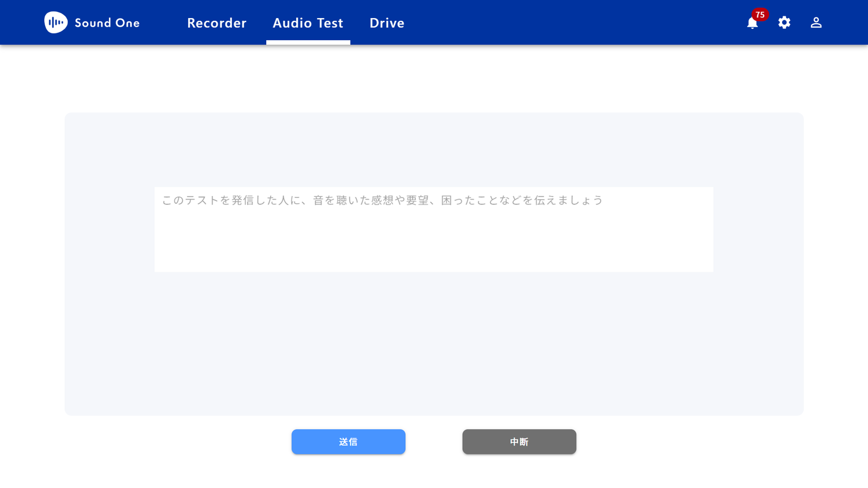Click the blue 送信 submit button
The image size is (868, 488).
pos(349,442)
